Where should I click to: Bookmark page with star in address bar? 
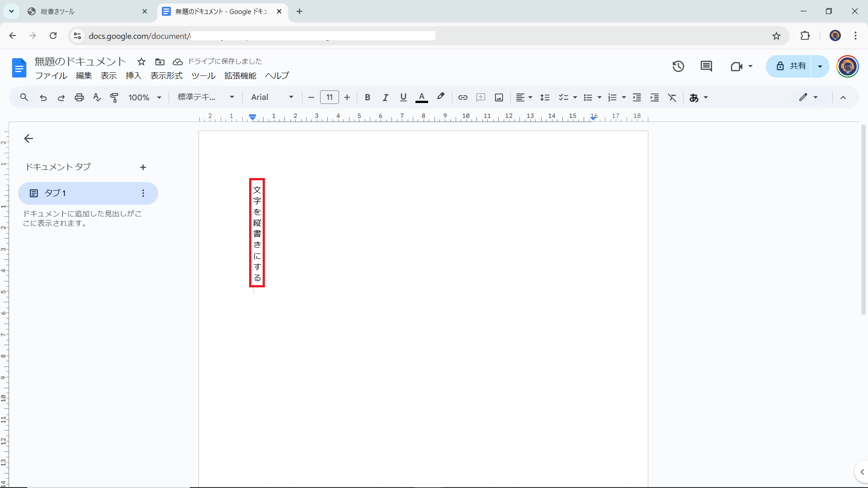(776, 36)
